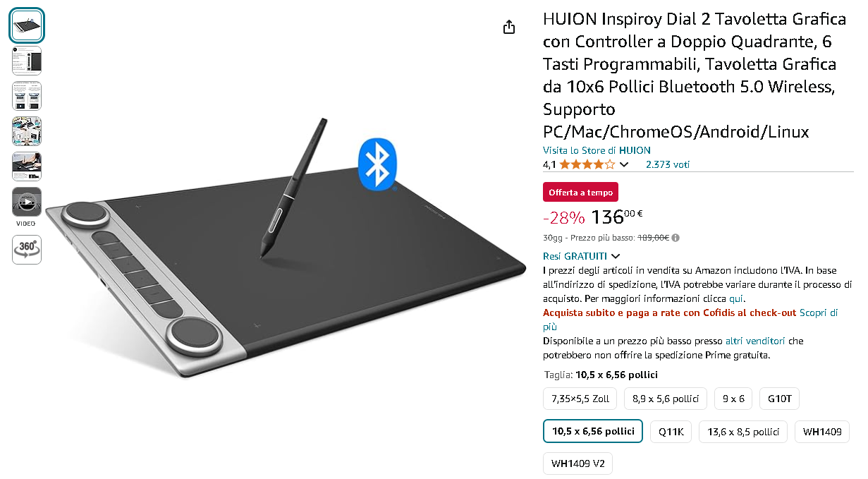868x479 pixels.
Task: Select the first tablet thumbnail image
Action: 27,25
